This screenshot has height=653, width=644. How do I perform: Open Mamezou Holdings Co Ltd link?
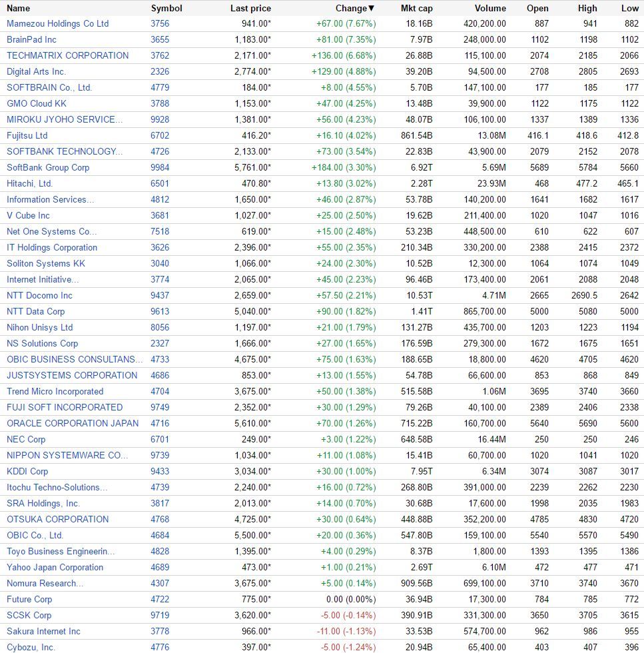[x=57, y=24]
